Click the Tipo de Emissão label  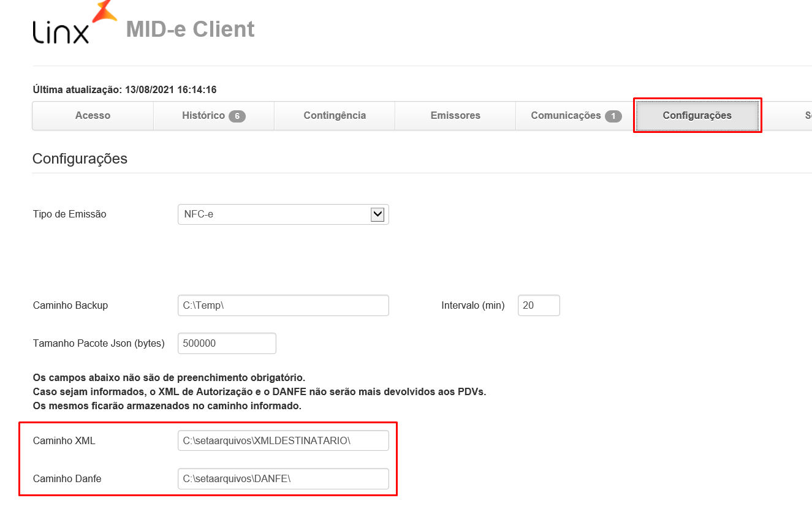click(x=69, y=214)
